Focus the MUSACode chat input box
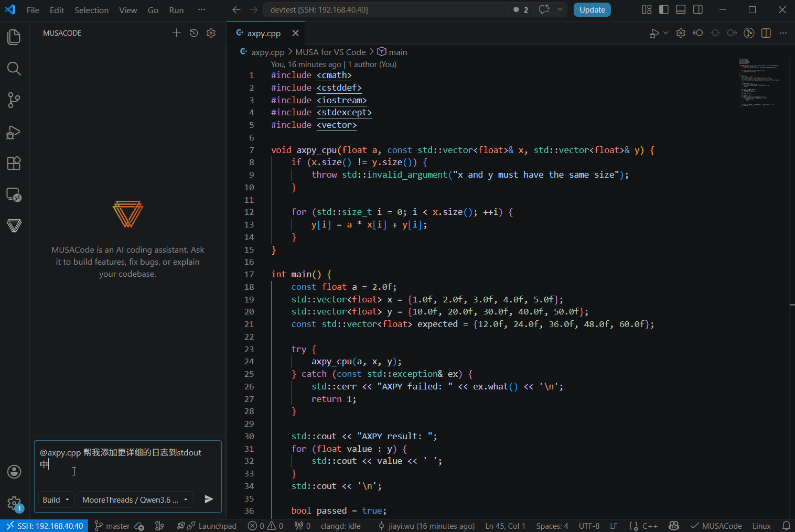 click(x=128, y=464)
